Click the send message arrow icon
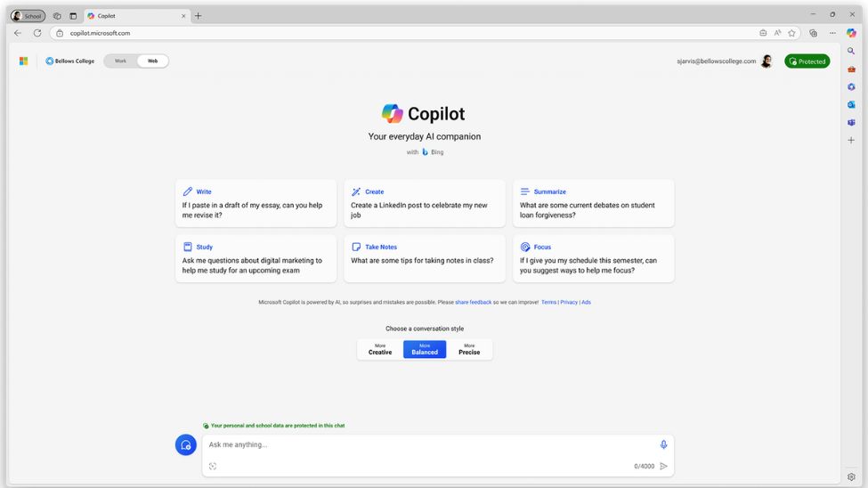The image size is (868, 488). point(664,467)
